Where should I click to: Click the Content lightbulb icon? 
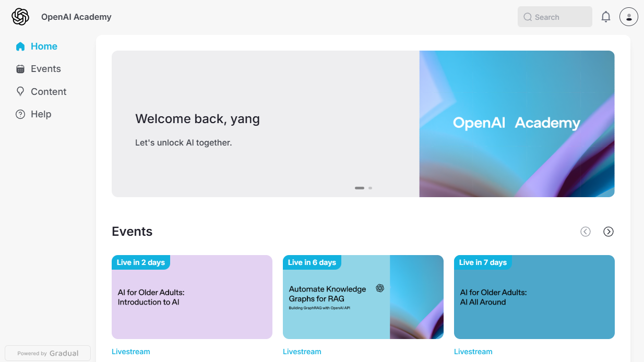20,91
